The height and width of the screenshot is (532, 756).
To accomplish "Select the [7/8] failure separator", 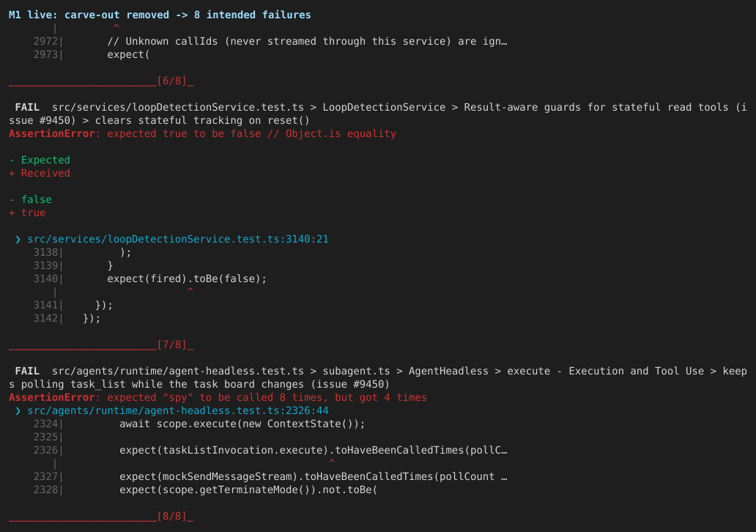I will [101, 345].
